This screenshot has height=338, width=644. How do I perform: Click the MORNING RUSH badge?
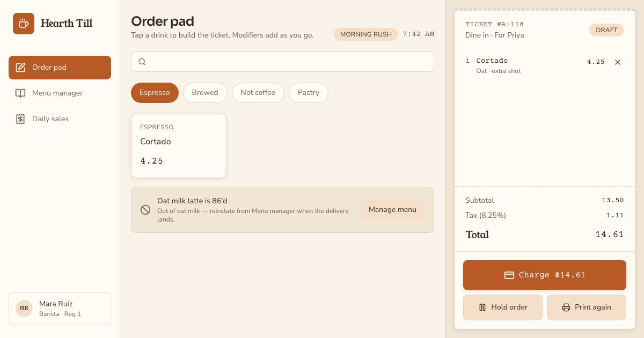point(366,34)
